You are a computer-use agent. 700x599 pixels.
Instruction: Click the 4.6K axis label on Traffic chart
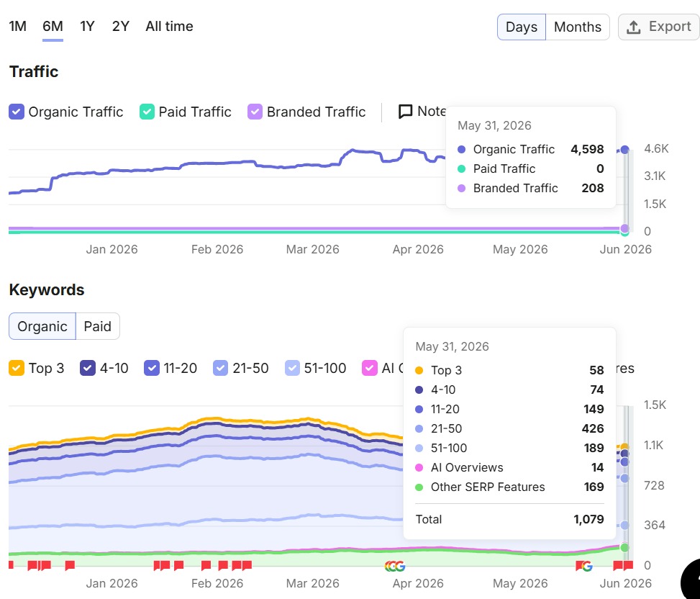point(656,149)
